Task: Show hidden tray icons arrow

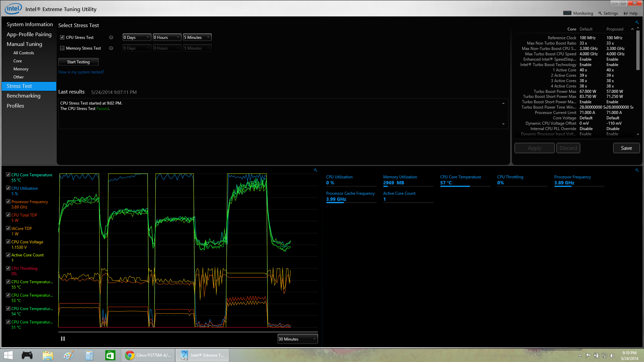Action: [580, 356]
